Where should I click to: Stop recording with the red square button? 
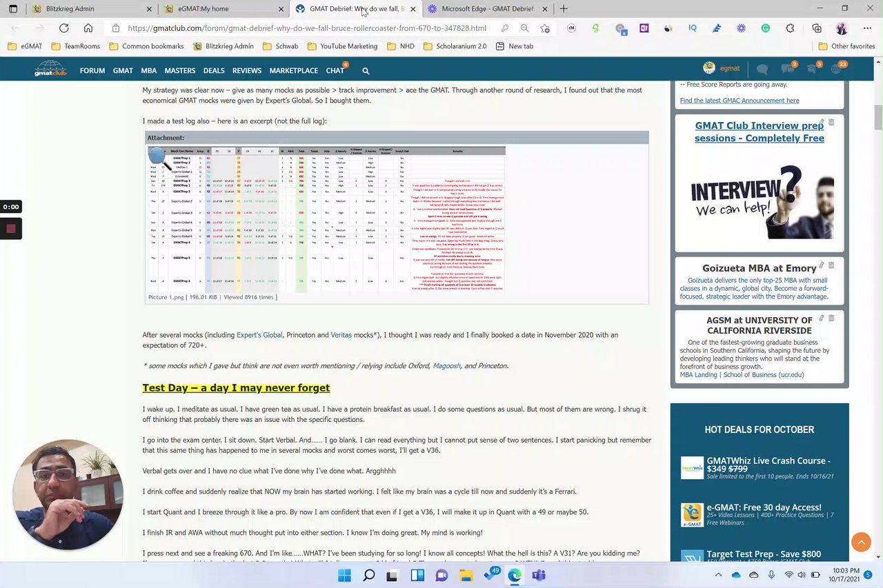tap(10, 228)
